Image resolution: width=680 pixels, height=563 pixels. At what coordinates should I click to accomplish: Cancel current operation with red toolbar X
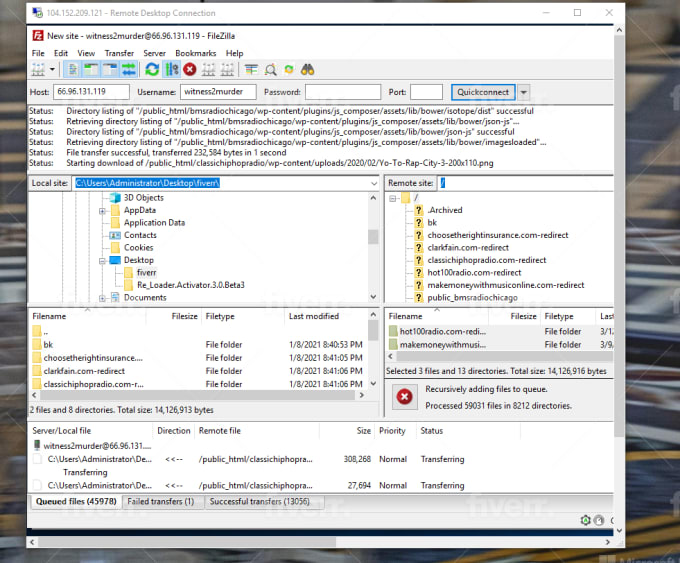[x=190, y=69]
